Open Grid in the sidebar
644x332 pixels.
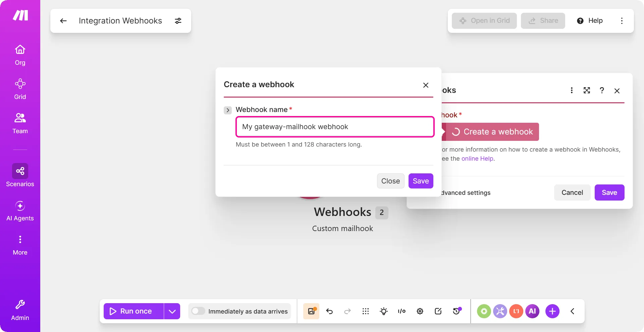(x=20, y=89)
